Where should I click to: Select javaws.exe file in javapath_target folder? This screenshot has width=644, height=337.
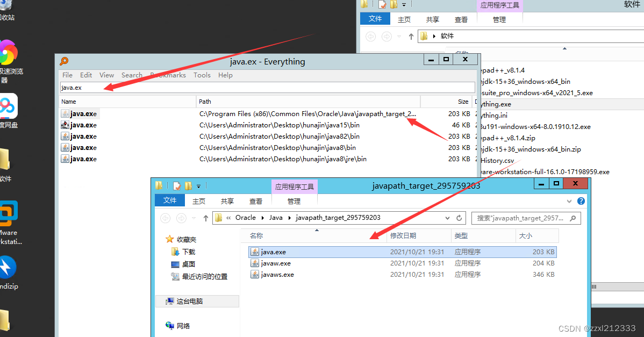pos(403,275)
